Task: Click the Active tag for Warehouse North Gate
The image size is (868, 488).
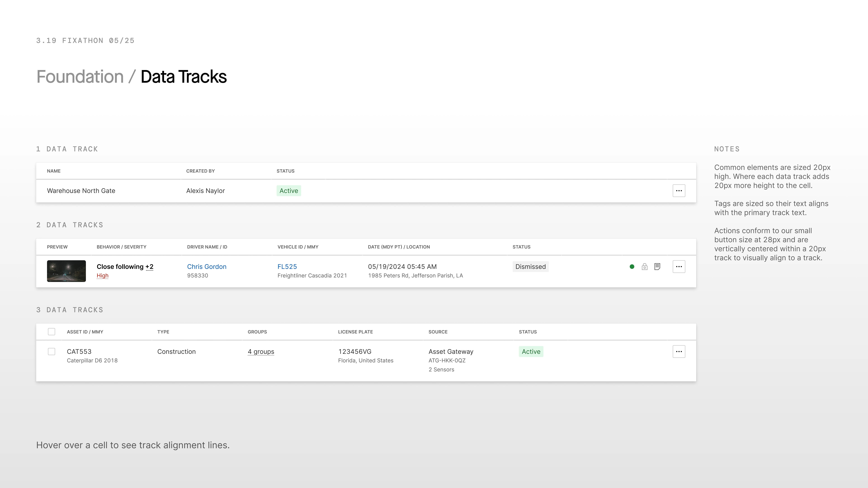Action: click(x=289, y=191)
